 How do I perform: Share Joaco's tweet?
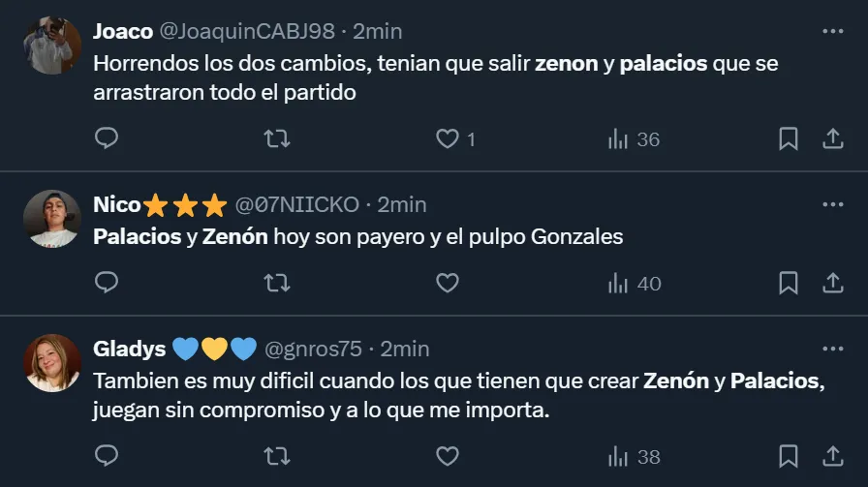tap(832, 138)
